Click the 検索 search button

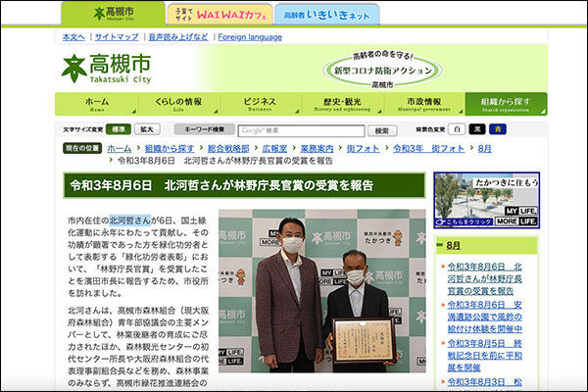pyautogui.click(x=382, y=131)
